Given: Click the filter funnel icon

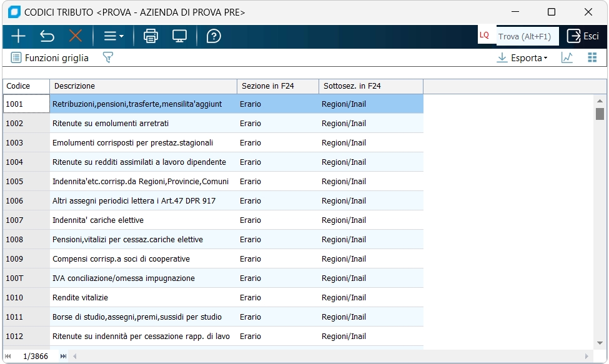Looking at the screenshot, I should point(108,57).
